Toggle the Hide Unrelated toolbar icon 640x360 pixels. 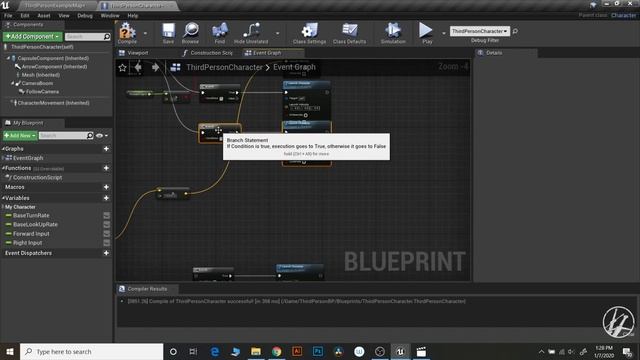click(251, 33)
